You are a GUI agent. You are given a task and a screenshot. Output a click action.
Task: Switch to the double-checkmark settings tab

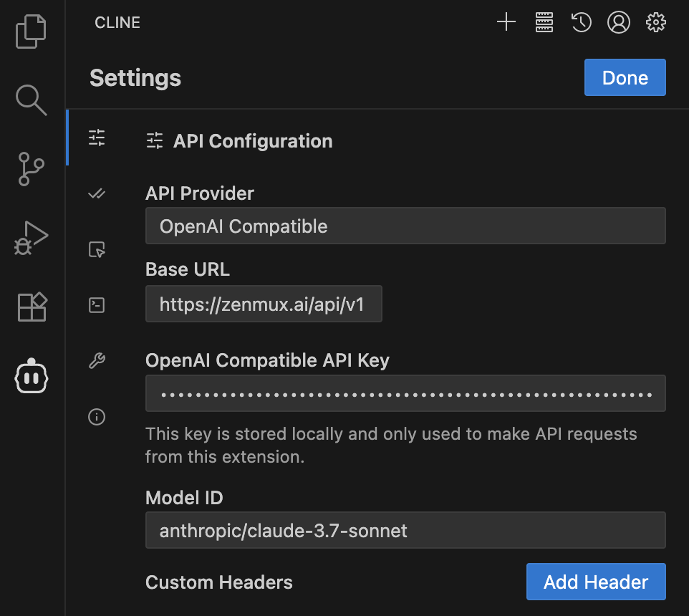coord(97,193)
